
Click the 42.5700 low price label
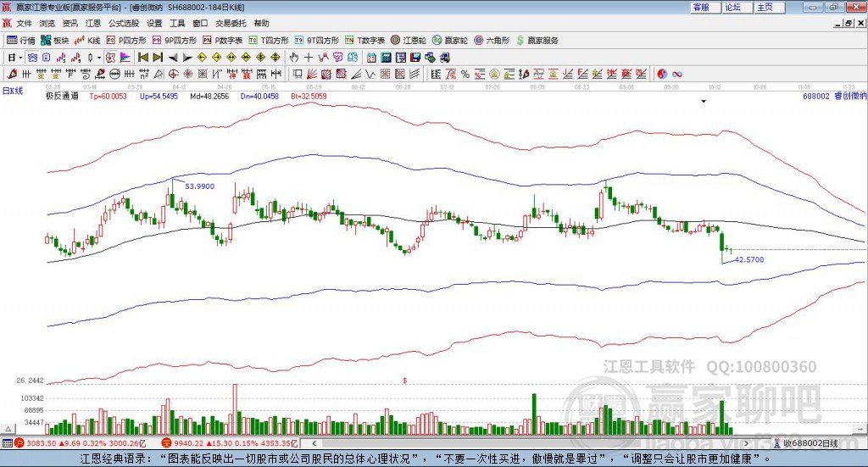click(x=749, y=259)
